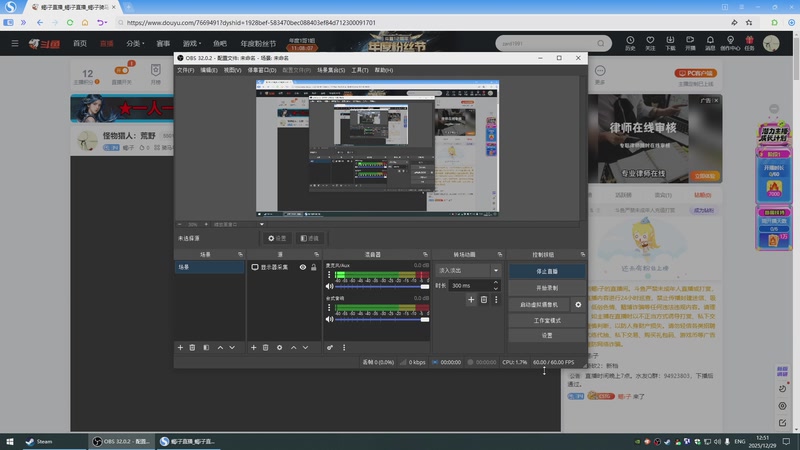This screenshot has width=800, height=450.
Task: Move selected source up with arrow
Action: (x=293, y=347)
